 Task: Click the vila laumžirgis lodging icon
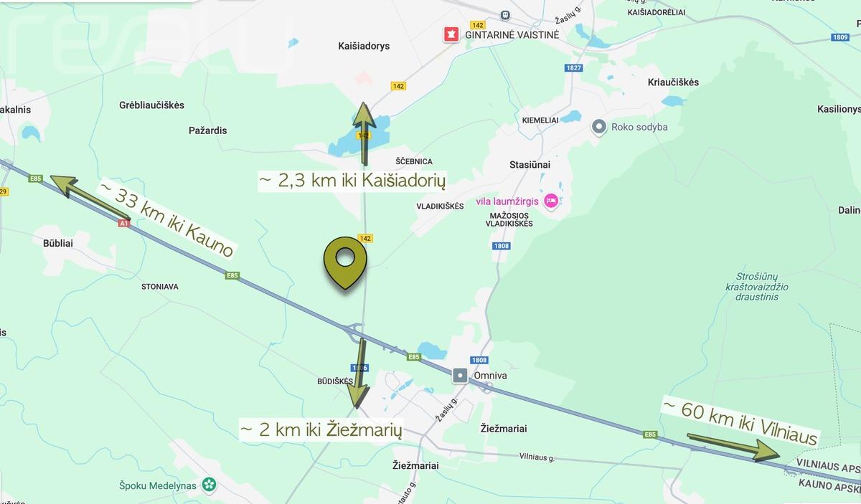[550, 201]
